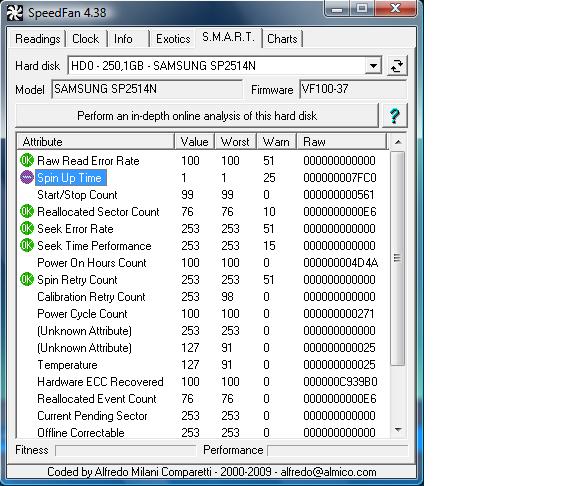
Task: Sort by the Worst column header
Action: coord(235,142)
